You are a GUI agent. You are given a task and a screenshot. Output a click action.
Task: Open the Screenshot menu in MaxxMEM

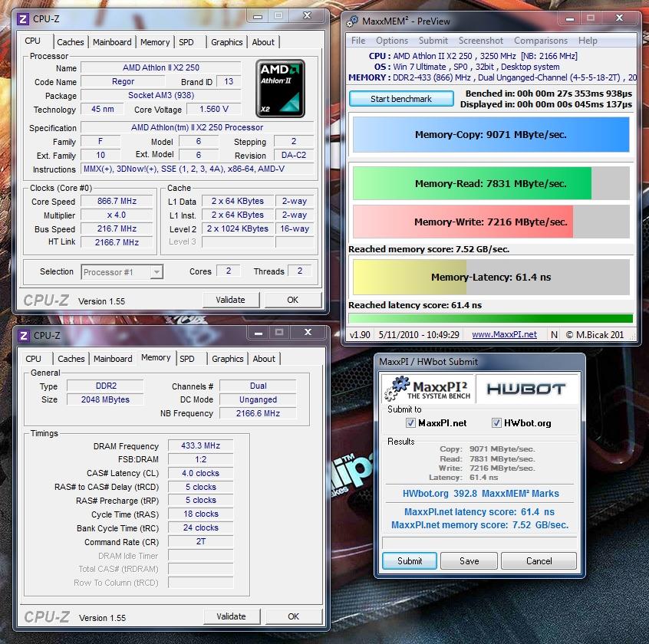click(480, 41)
